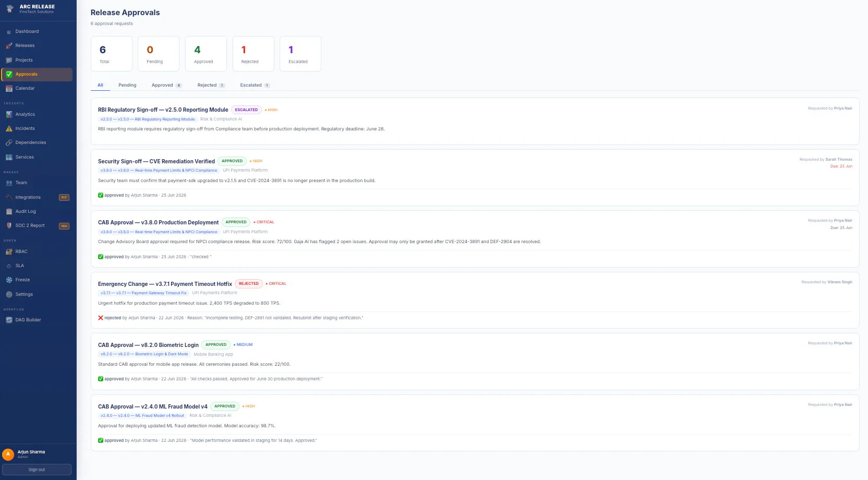Viewport: 868px width, 480px height.
Task: Open the v2.5.0 RBI Regulatory Reporting Module link
Action: pyautogui.click(x=148, y=119)
